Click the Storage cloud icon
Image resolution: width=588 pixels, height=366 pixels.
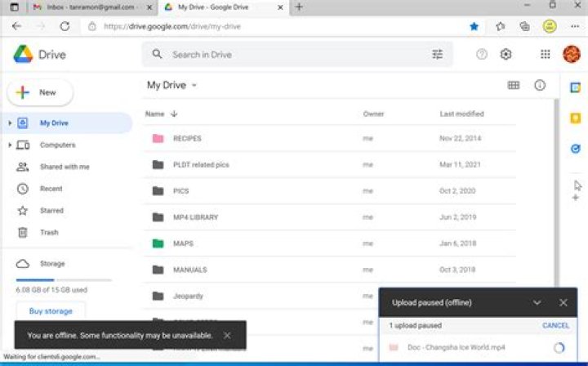pos(23,264)
